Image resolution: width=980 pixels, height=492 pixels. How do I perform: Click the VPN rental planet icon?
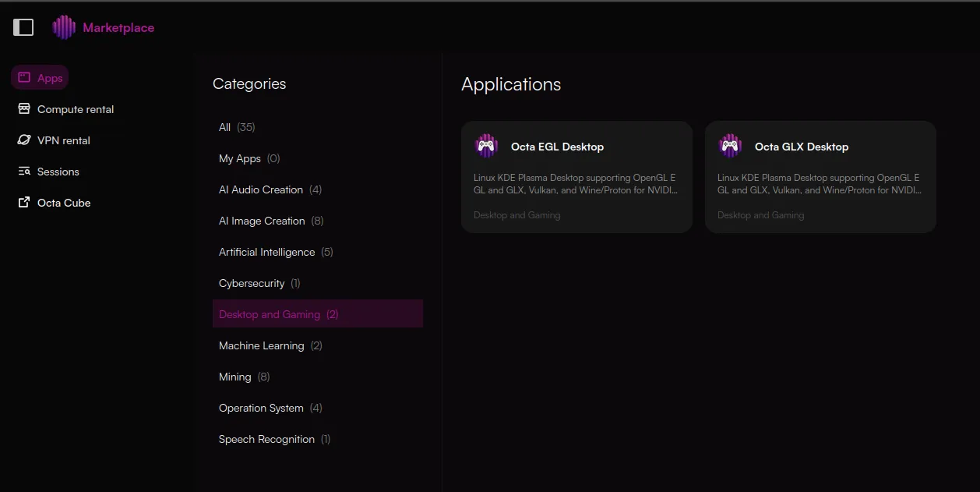pos(24,140)
